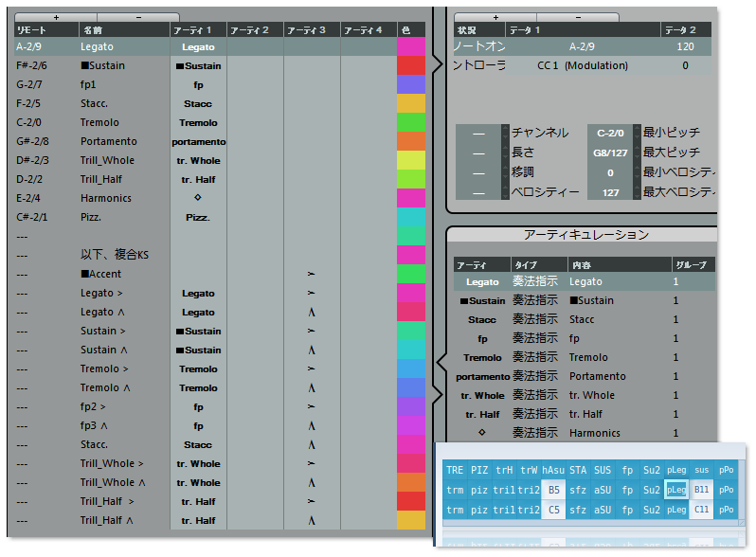Screen dimensions: 756x557
Task: Select the accent symbol in Trill_Whole > row
Action: tap(312, 463)
